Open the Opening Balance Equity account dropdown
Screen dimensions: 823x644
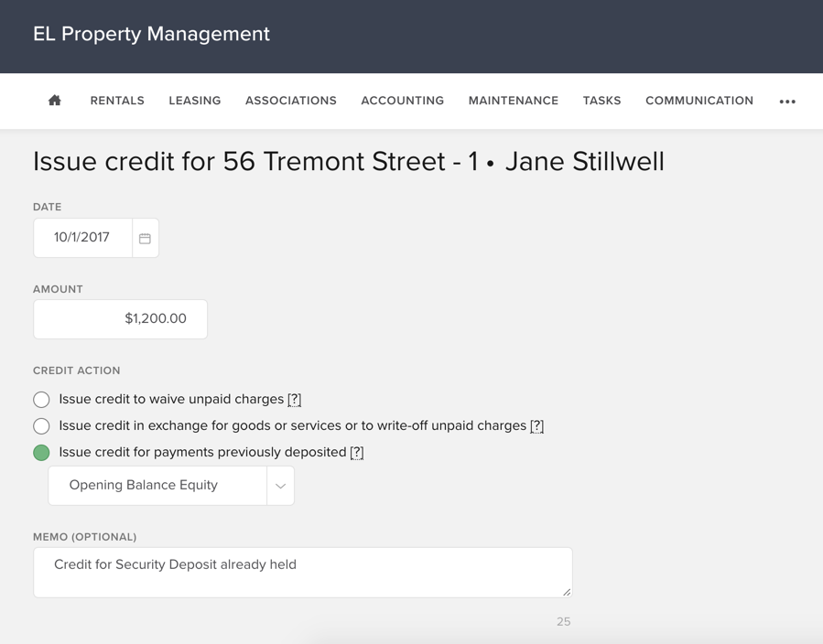(x=281, y=485)
